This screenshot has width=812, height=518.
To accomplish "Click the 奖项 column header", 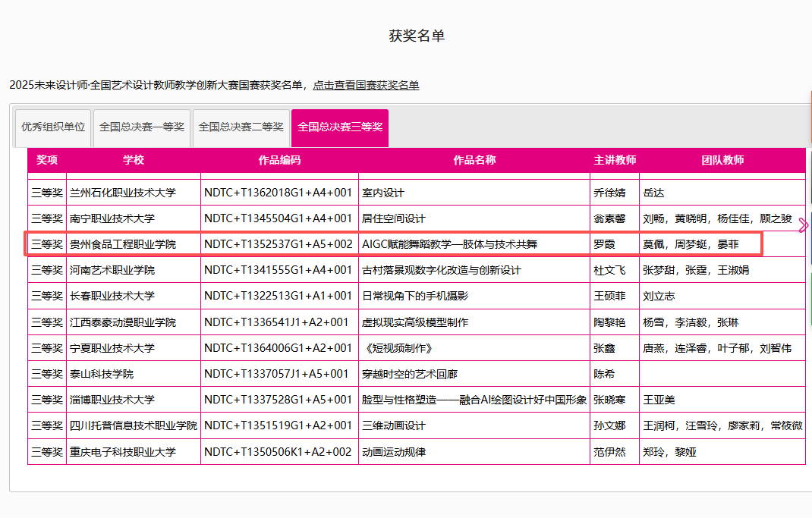I will (x=47, y=160).
